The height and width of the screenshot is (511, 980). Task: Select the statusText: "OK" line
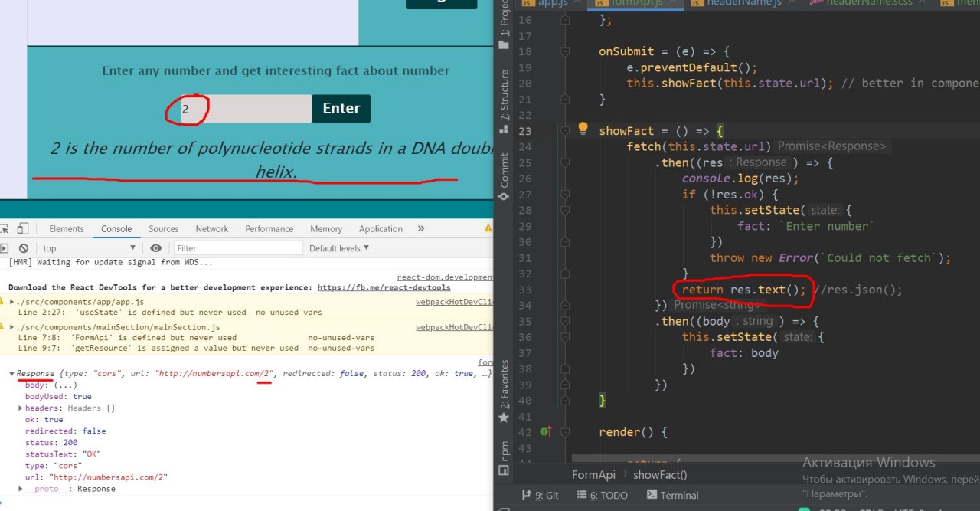click(x=64, y=454)
